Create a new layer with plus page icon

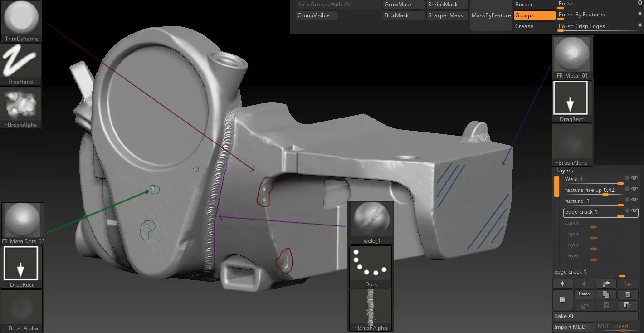(562, 300)
